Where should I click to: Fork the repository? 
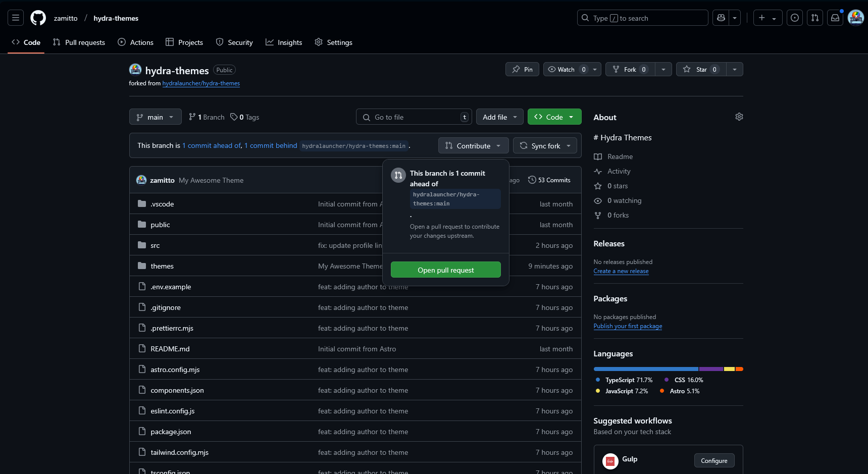click(x=629, y=69)
